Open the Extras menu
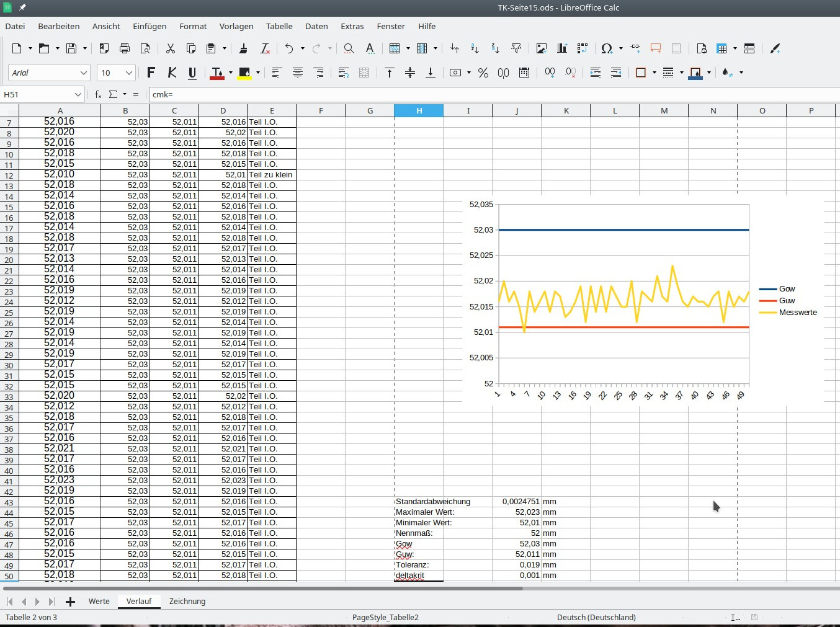This screenshot has height=627, width=840. (x=352, y=26)
